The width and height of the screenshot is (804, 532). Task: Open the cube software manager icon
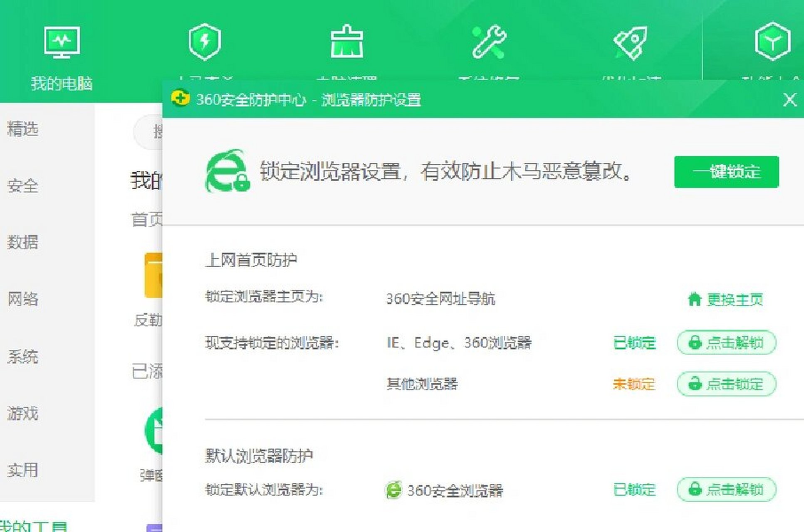pyautogui.click(x=772, y=42)
